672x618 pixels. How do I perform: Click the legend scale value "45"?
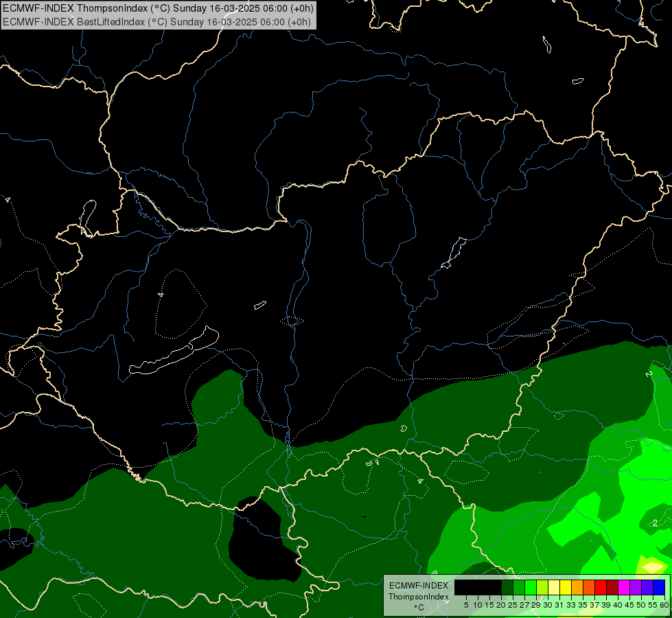pyautogui.click(x=629, y=605)
